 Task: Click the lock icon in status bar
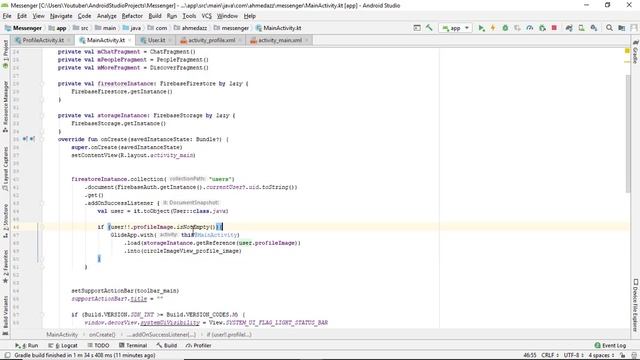(x=623, y=355)
